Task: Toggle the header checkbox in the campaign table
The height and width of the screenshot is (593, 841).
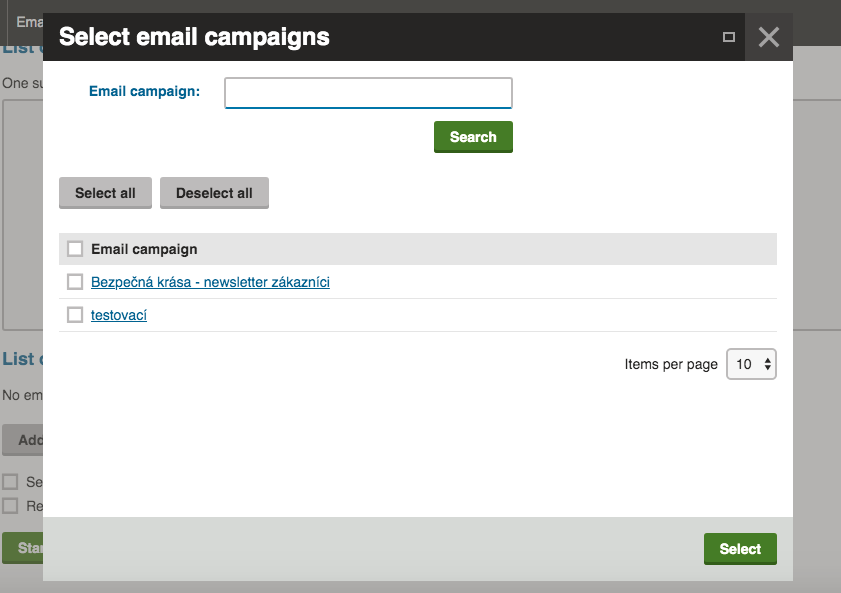Action: pos(75,249)
